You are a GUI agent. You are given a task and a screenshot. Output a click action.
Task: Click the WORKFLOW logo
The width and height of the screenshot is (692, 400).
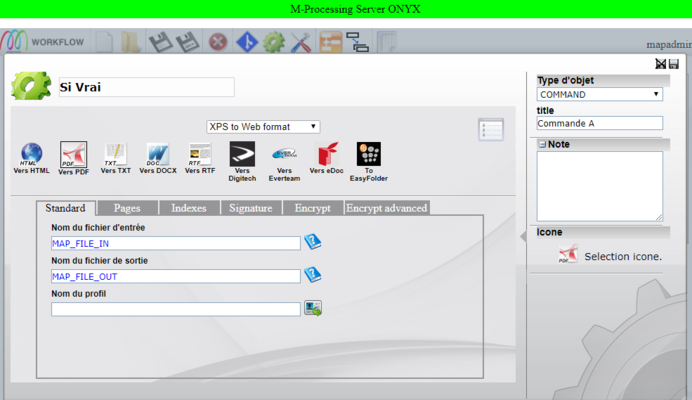(x=42, y=42)
